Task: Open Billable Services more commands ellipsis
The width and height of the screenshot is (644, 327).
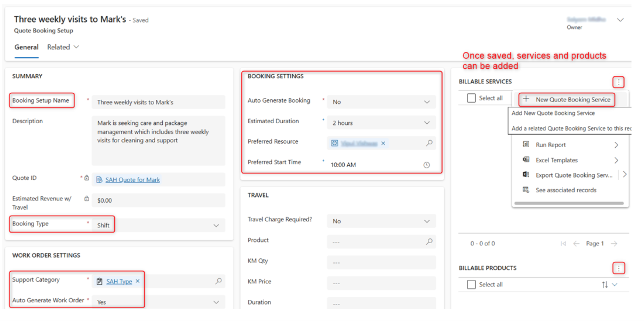Action: click(618, 82)
